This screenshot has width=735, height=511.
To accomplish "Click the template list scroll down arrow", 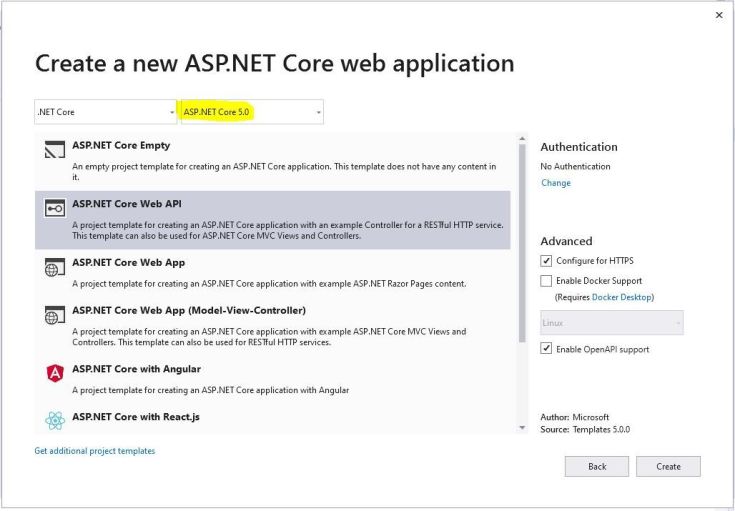I will click(522, 428).
